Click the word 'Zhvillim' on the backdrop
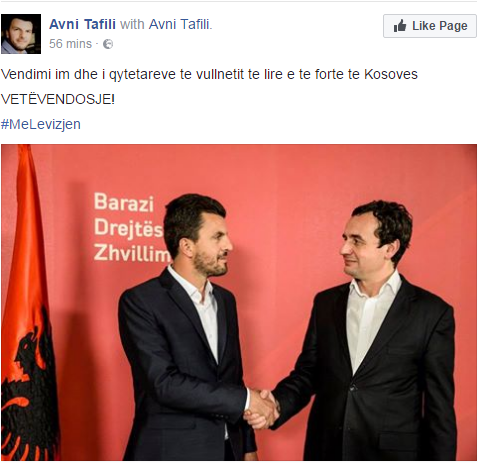The width and height of the screenshot is (487, 463). point(132,253)
